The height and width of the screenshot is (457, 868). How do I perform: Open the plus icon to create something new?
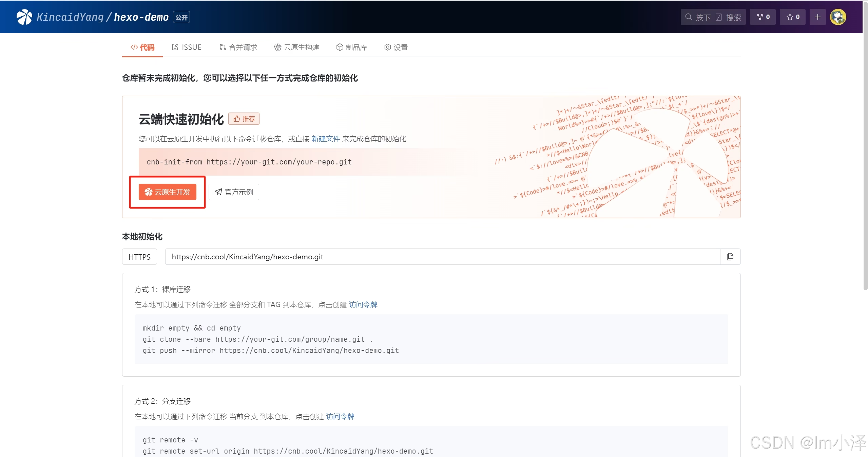[x=818, y=17]
